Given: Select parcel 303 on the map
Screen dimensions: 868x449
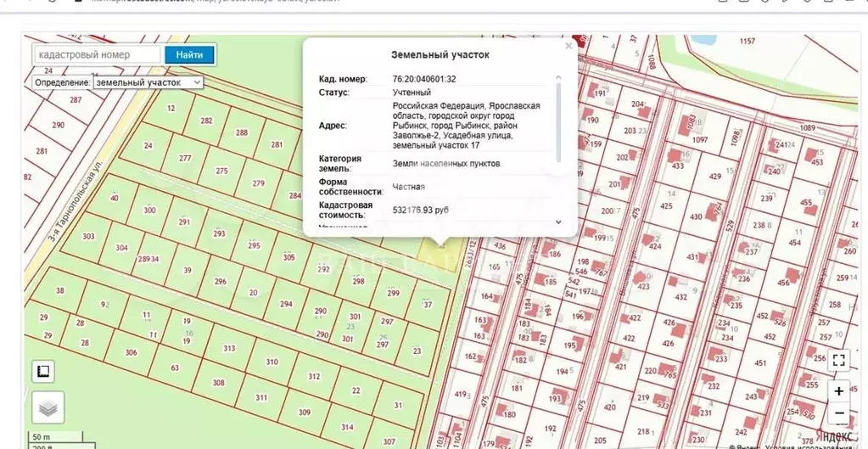Looking at the screenshot, I should (x=88, y=237).
